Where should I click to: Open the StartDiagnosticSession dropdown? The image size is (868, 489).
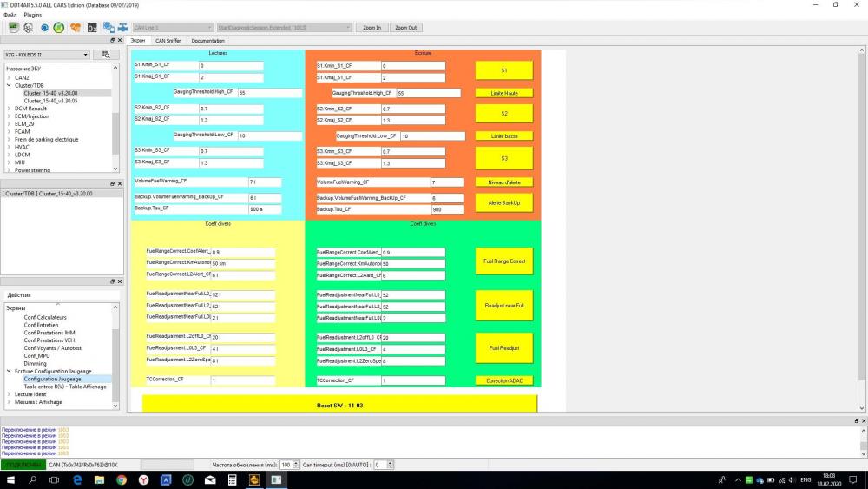(284, 27)
